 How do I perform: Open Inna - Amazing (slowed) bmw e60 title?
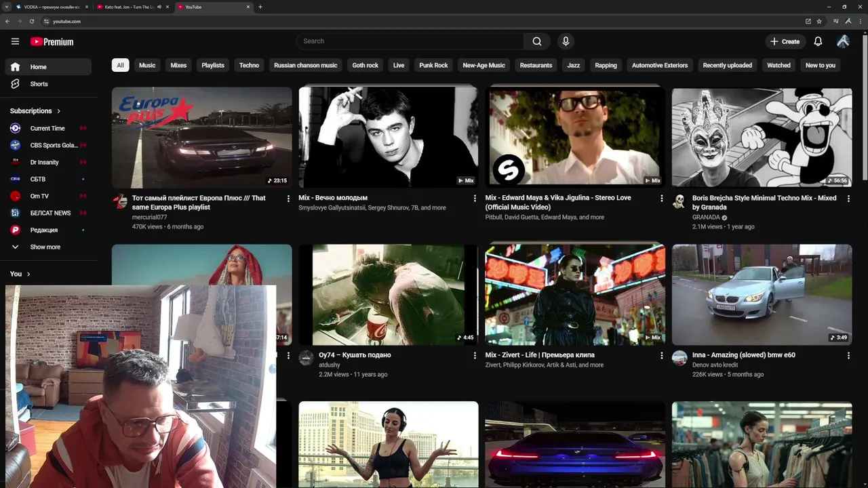(x=744, y=355)
